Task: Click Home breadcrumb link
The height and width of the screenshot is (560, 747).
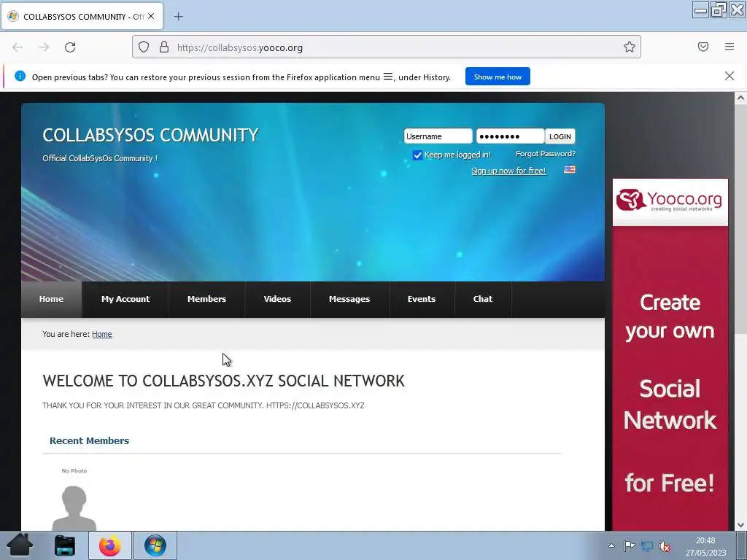Action: (x=102, y=334)
